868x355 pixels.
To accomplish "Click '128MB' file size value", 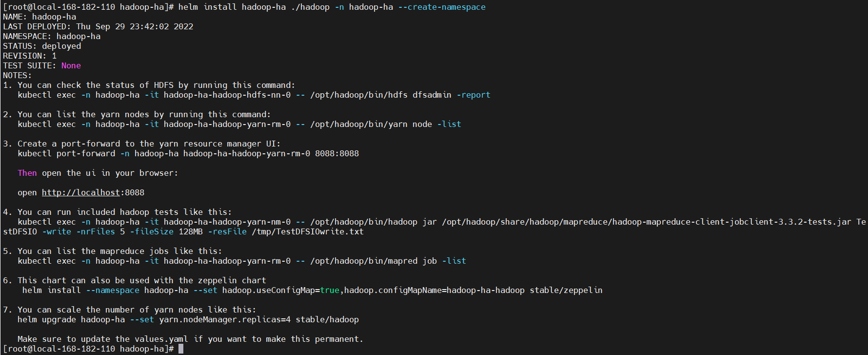I will (x=191, y=231).
